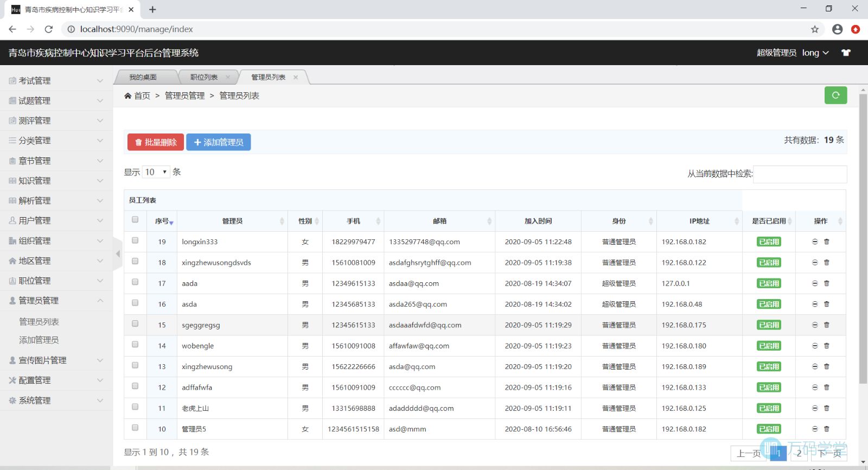Screen dimensions: 868x470
Task: Tick the checkbox for row 15 sgeggregsg
Action: pyautogui.click(x=135, y=323)
